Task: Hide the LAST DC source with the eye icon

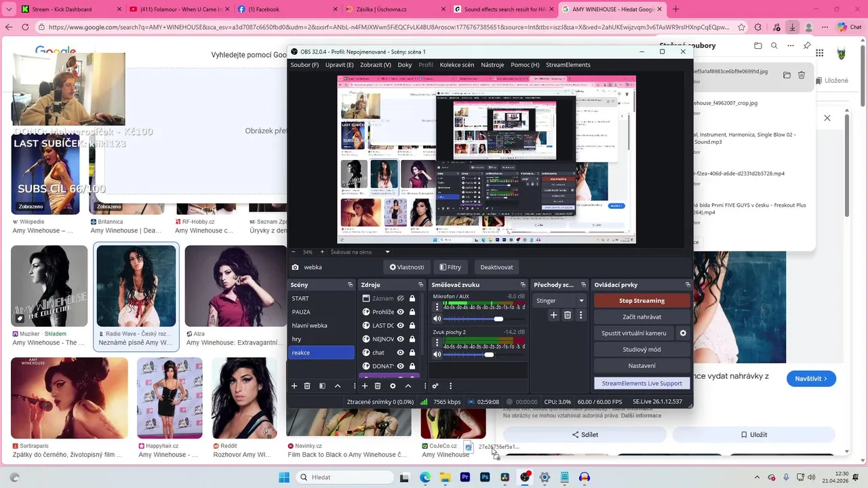Action: (x=401, y=325)
